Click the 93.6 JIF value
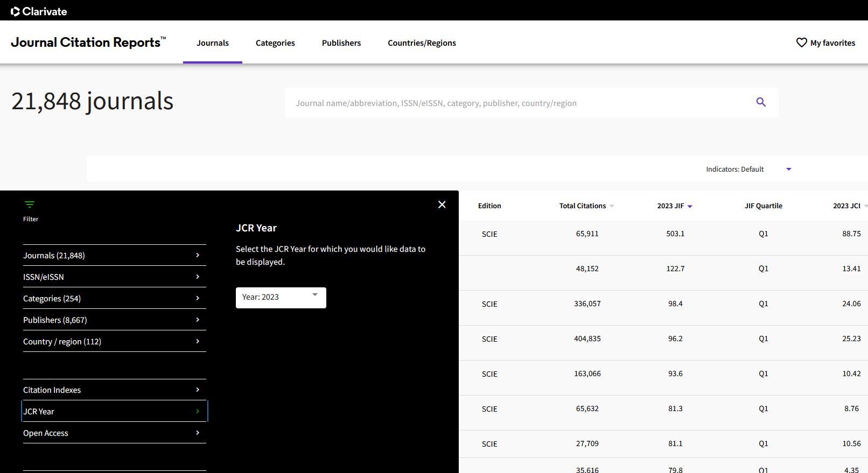The image size is (868, 473). coord(675,373)
